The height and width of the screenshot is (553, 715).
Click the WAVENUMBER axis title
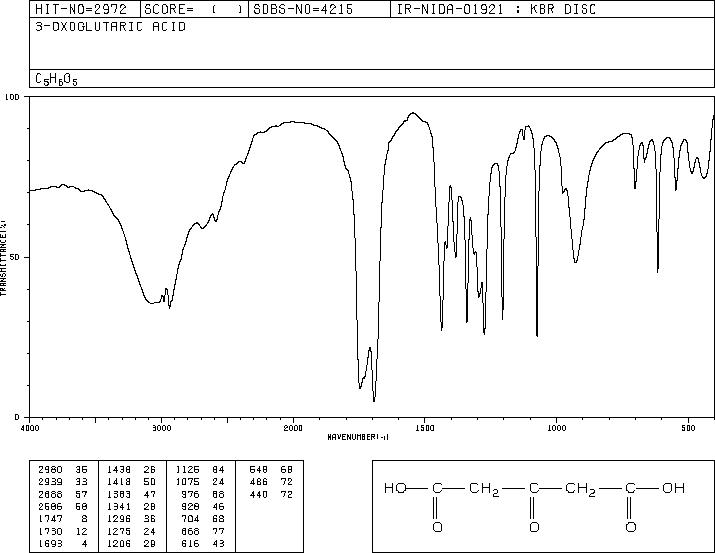(x=358, y=437)
